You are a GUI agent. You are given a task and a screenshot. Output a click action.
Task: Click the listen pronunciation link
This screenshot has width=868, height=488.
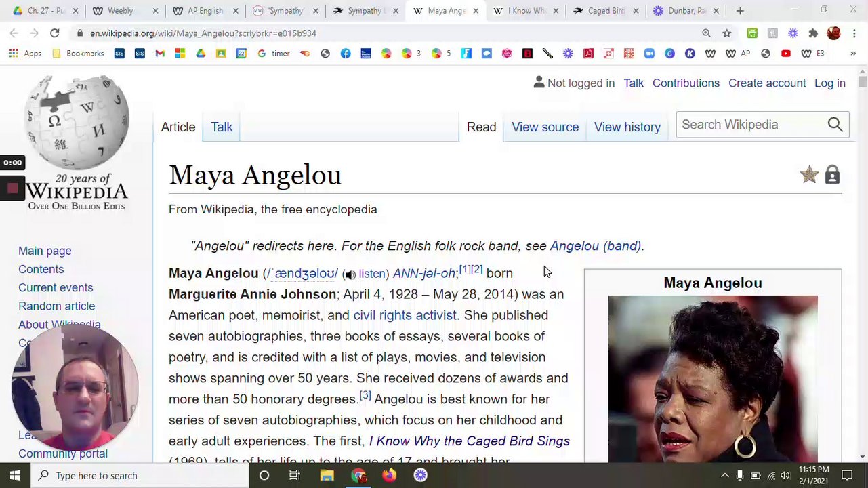tap(373, 274)
